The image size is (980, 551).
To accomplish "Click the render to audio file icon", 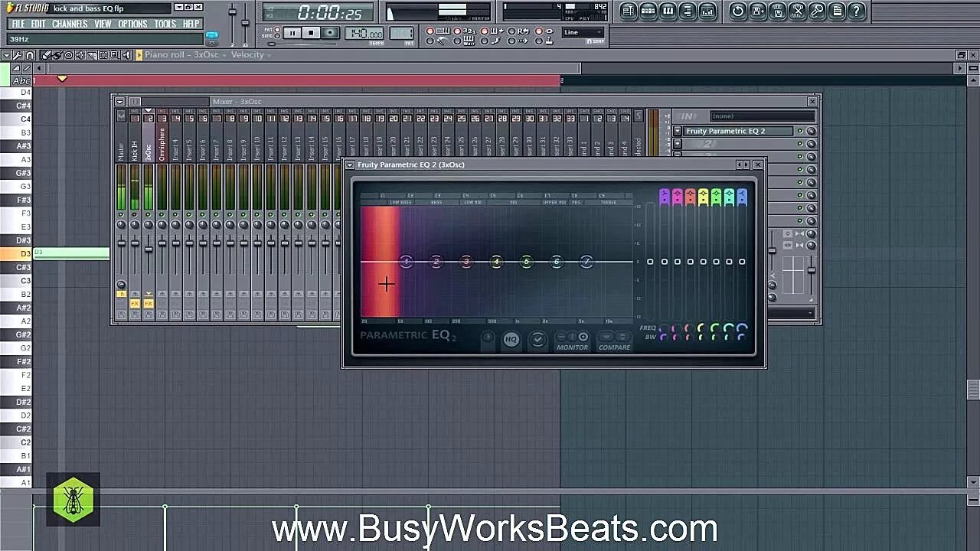I will coord(778,11).
